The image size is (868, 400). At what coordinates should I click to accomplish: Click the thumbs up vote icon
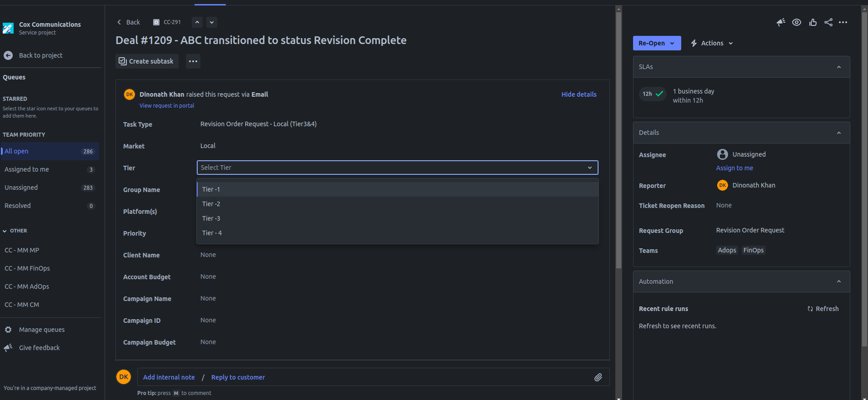pyautogui.click(x=813, y=22)
